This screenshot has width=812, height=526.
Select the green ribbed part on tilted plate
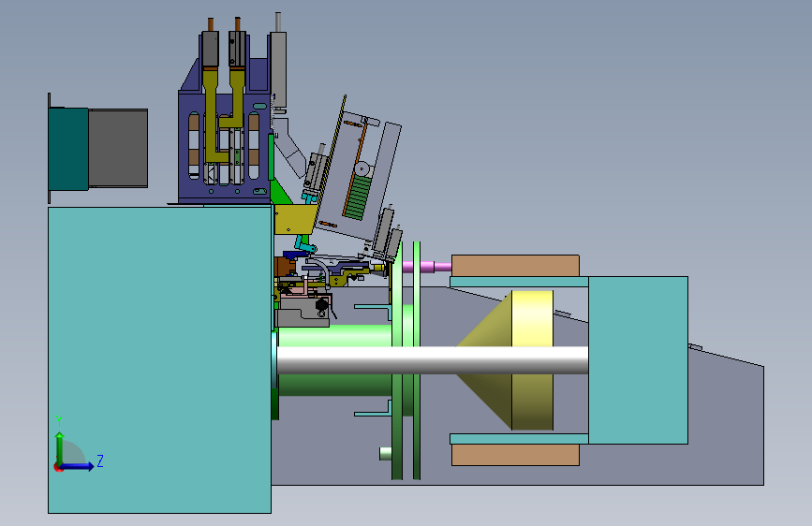357,198
